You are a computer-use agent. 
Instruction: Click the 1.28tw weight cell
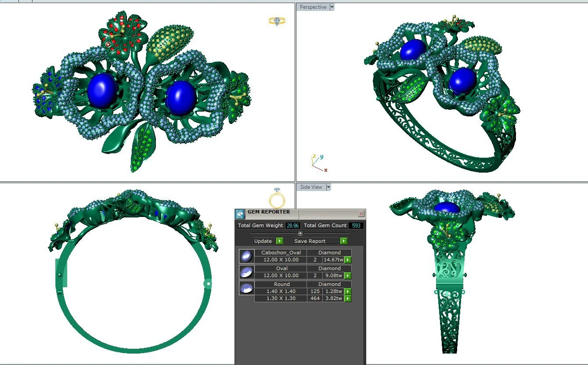coord(333,291)
